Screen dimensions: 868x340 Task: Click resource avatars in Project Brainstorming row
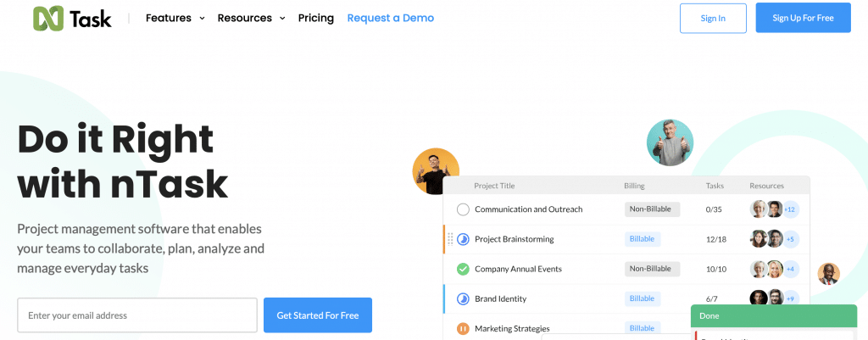tap(766, 239)
